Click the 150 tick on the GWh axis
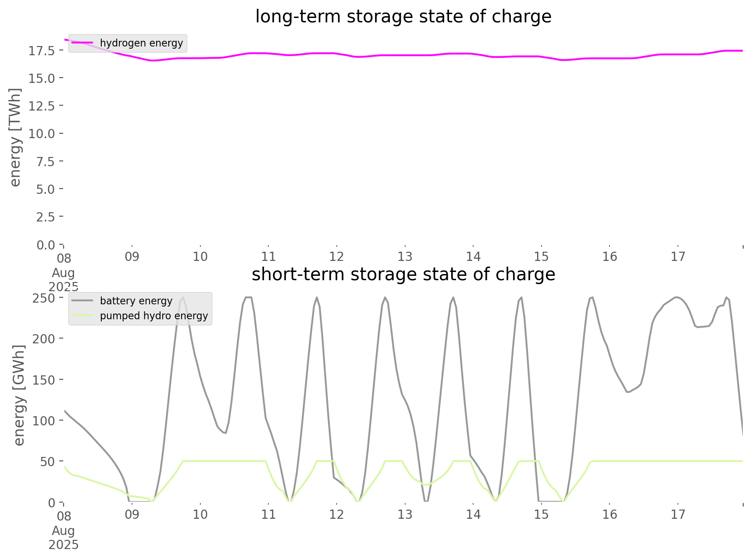 43,380
